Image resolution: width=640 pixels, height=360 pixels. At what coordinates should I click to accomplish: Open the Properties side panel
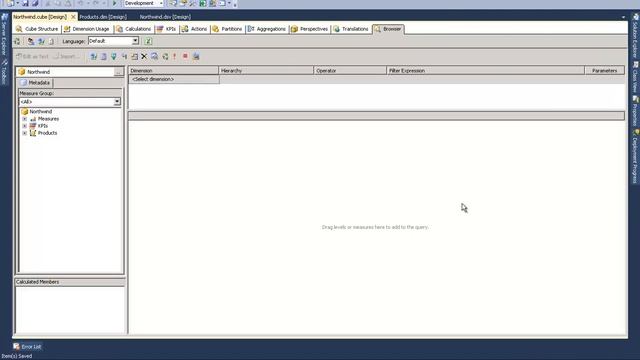tap(636, 111)
